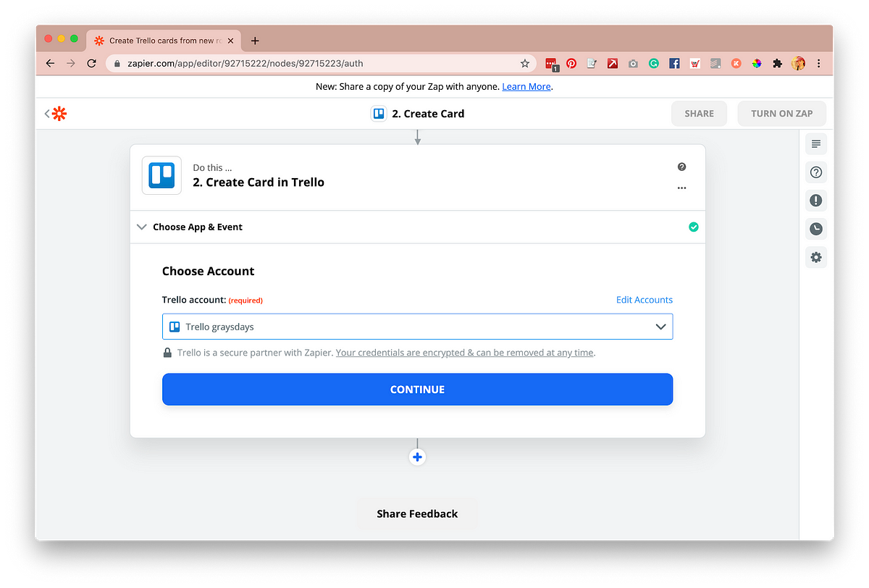Open the Chrome three-dot menu
This screenshot has height=588, width=869.
(819, 64)
